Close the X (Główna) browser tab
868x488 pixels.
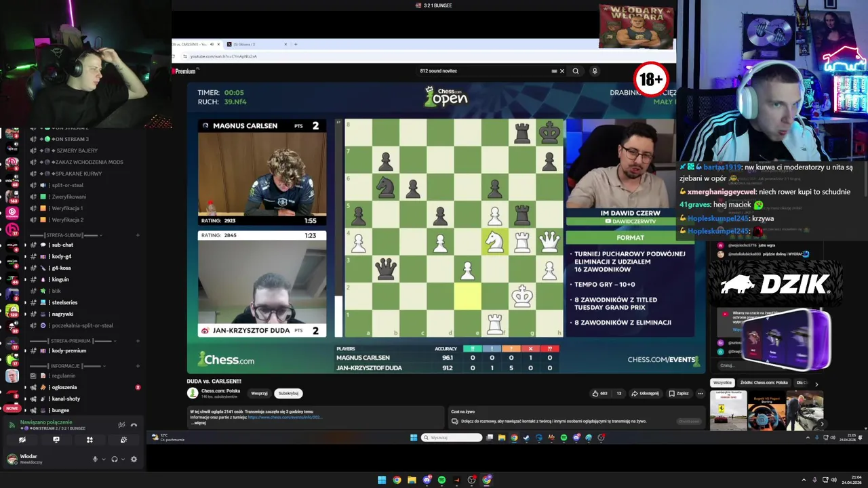click(285, 44)
